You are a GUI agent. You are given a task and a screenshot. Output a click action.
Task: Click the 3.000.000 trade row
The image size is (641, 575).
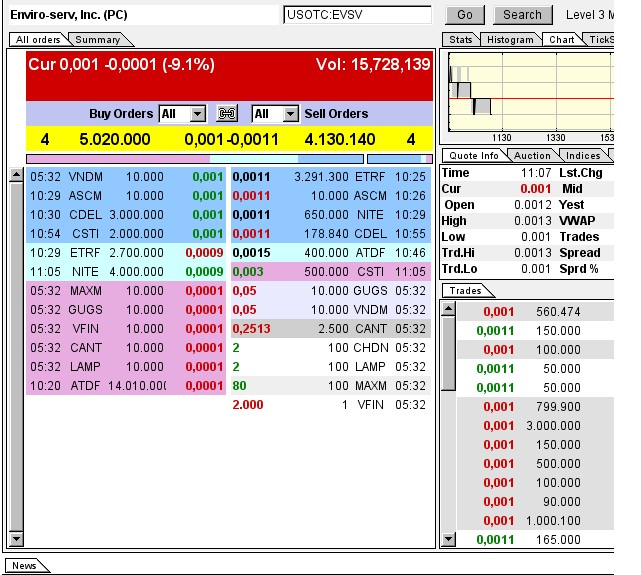pos(535,426)
